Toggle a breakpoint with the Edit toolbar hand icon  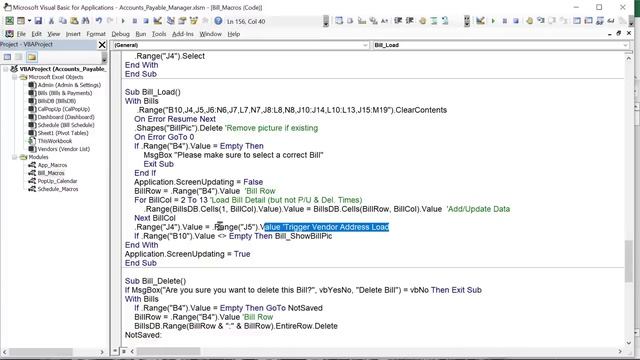click(x=422, y=21)
